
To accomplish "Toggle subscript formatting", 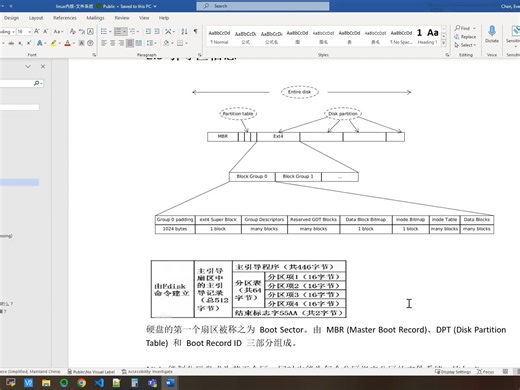I will [20, 43].
